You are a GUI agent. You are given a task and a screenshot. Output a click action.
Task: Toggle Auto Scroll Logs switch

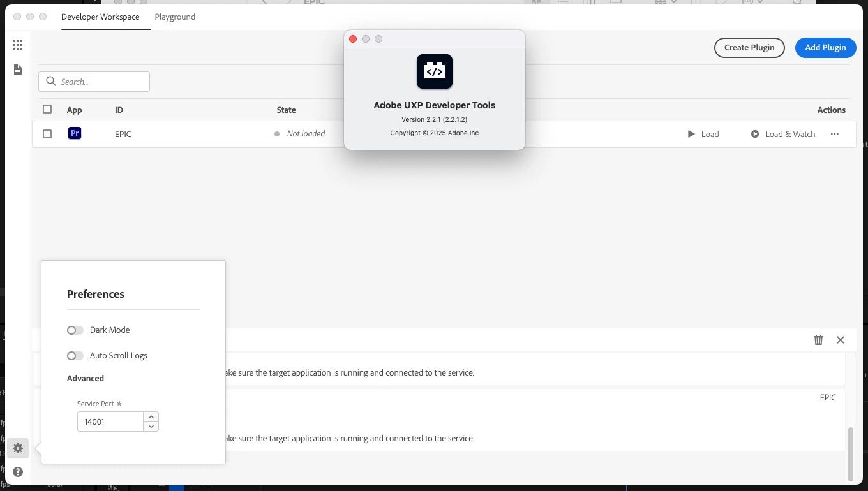75,356
